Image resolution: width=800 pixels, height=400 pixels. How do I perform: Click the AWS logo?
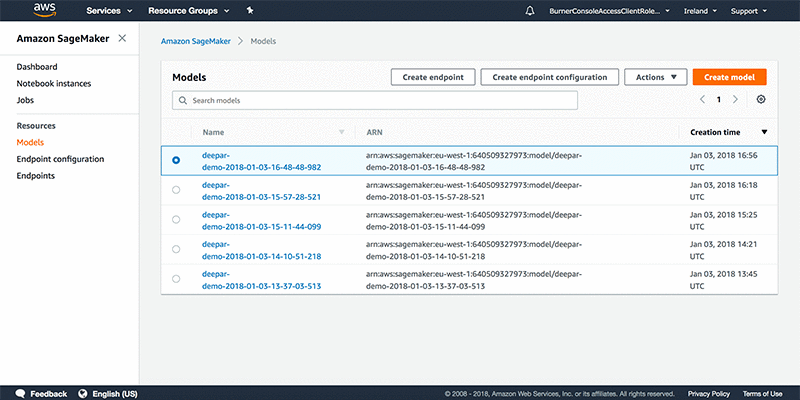[45, 10]
